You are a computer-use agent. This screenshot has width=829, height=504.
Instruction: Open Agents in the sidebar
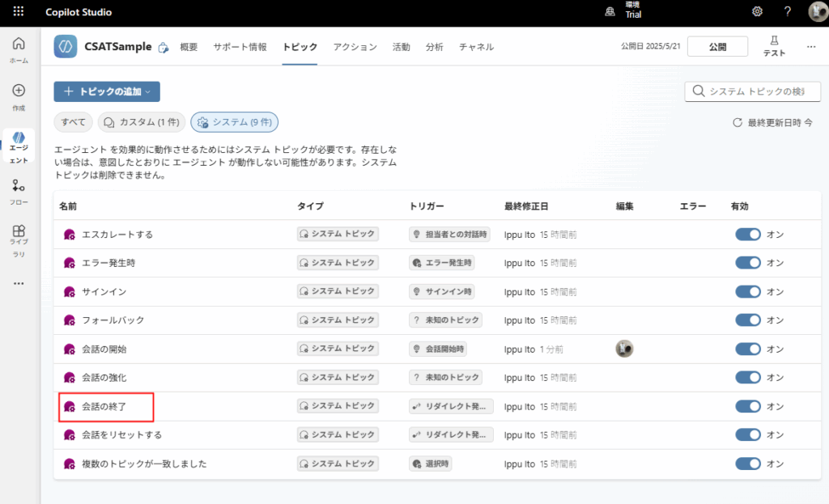coord(19,146)
